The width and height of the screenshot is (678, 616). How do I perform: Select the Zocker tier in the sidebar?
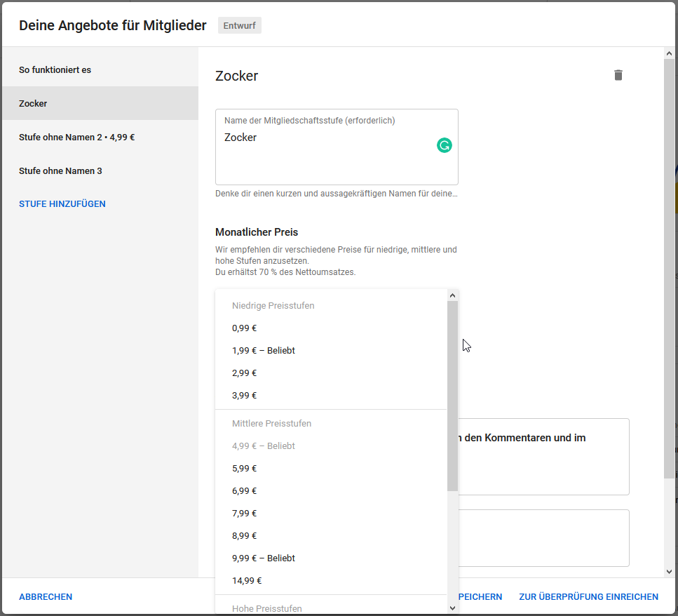(33, 104)
